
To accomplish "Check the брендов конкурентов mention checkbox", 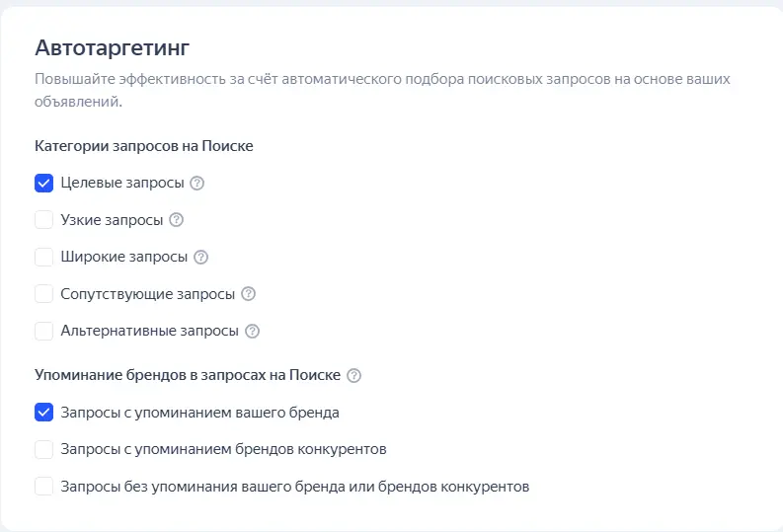I will 44,450.
